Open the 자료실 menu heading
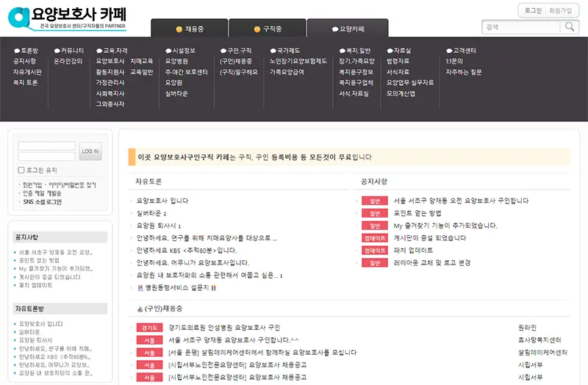 [399, 51]
